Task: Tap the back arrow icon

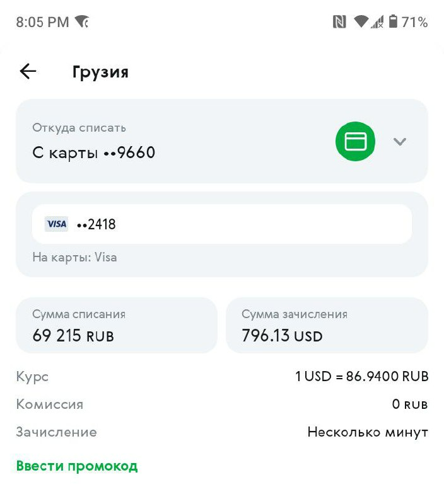Action: (x=28, y=72)
